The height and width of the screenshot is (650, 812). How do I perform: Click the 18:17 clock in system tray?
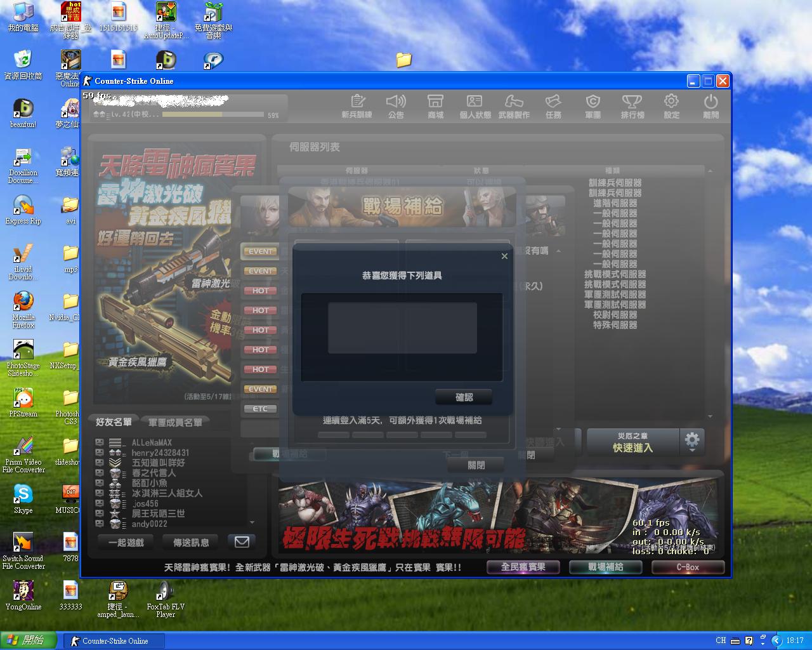coord(795,640)
